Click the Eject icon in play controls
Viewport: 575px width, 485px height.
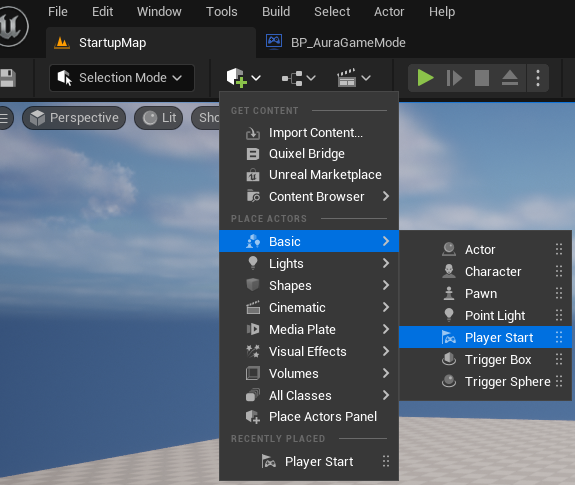(x=510, y=78)
